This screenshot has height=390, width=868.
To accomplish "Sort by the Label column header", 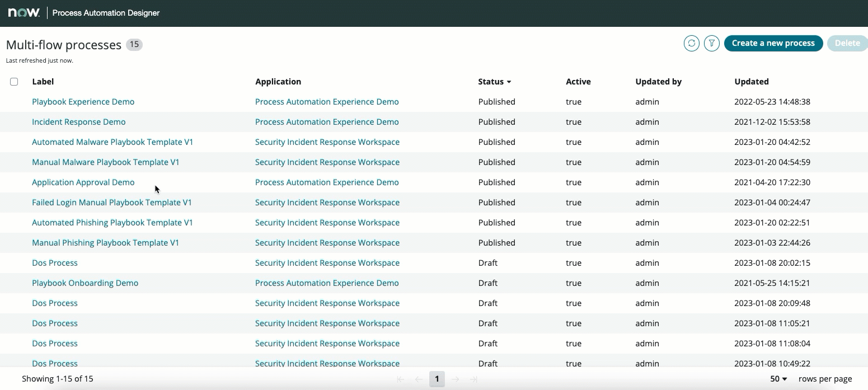I will (x=43, y=82).
